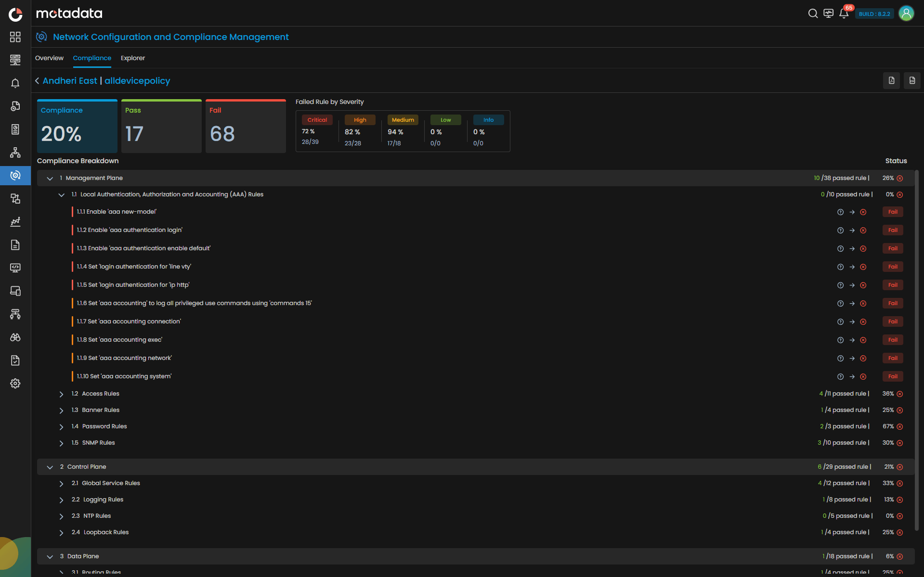The width and height of the screenshot is (924, 577).
Task: Open the settings gear in the sidebar
Action: (x=15, y=384)
